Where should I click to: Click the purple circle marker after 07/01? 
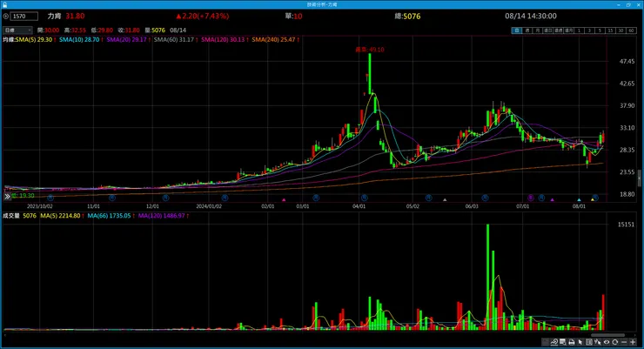531,198
